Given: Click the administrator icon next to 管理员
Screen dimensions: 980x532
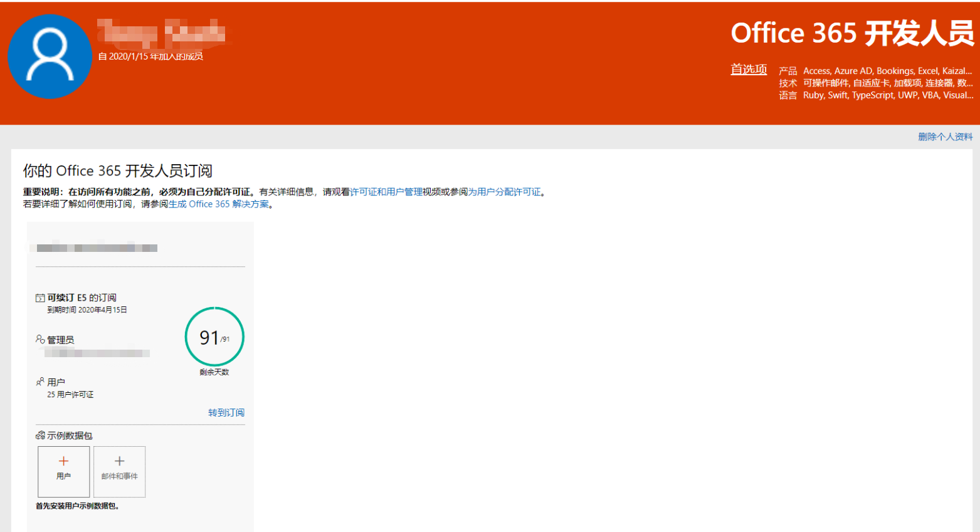Looking at the screenshot, I should pos(40,340).
